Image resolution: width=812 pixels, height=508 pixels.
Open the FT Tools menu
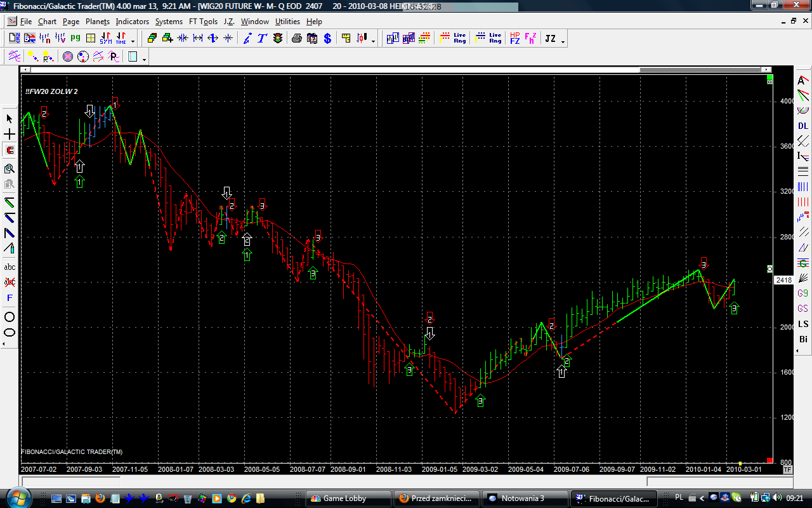(203, 22)
